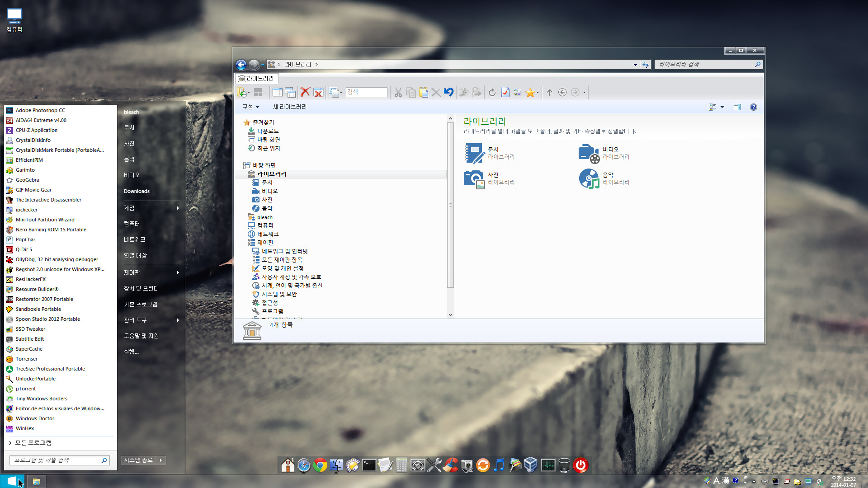Click 새 라이브러리 button
868x488 pixels.
point(290,107)
